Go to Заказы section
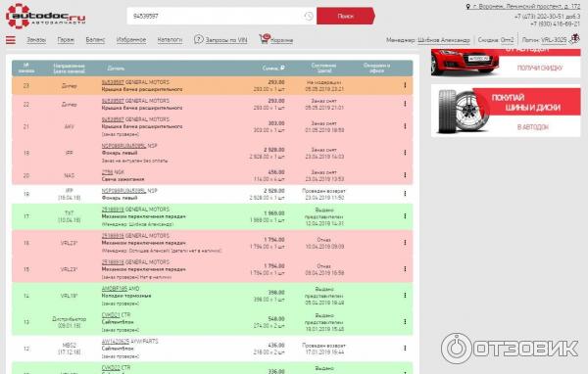The height and width of the screenshot is (374, 588). (x=36, y=40)
